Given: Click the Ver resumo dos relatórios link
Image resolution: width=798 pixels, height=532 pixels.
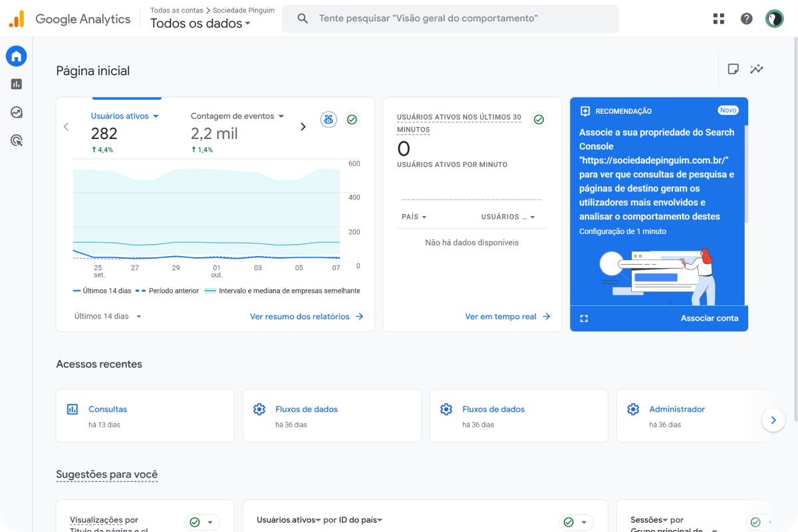Looking at the screenshot, I should [307, 317].
